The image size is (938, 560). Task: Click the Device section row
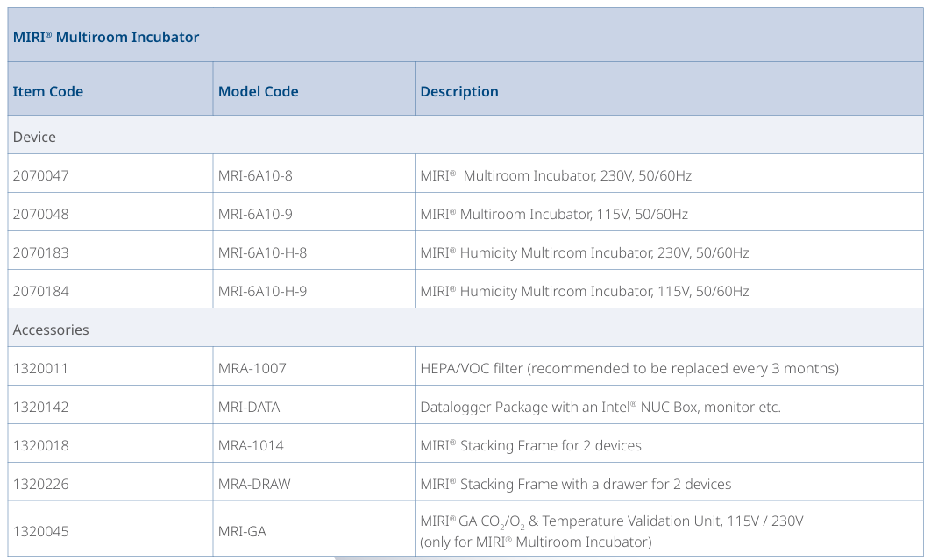click(x=34, y=137)
